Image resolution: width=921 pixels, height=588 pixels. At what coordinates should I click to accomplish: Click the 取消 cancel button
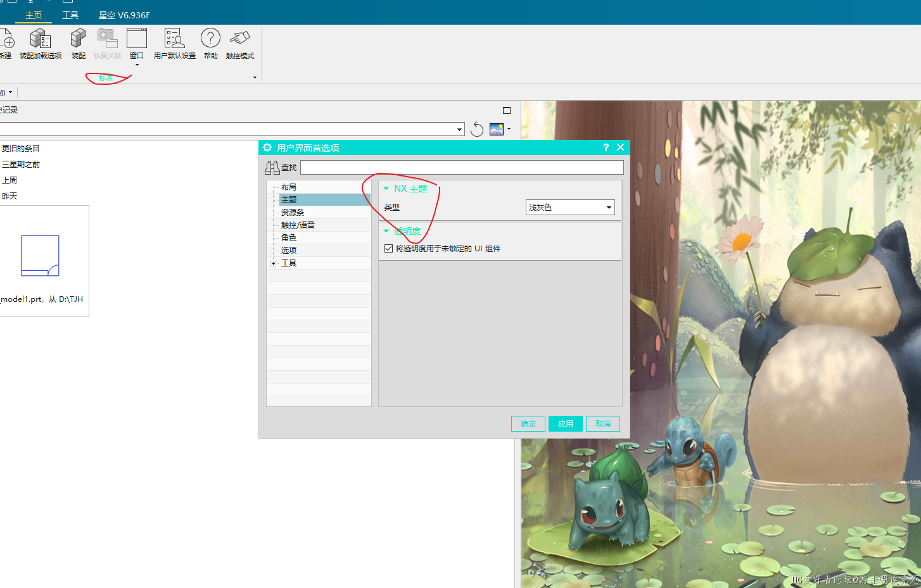pos(603,424)
